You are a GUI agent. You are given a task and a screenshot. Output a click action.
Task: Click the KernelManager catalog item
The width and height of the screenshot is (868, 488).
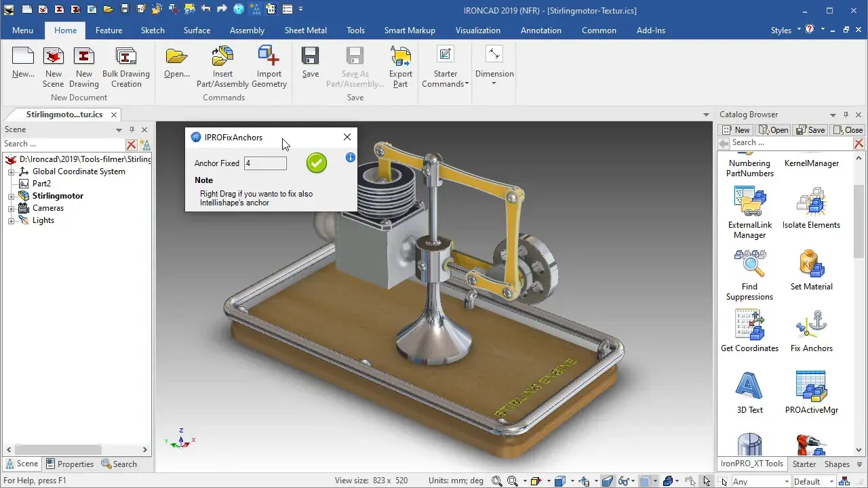point(811,163)
